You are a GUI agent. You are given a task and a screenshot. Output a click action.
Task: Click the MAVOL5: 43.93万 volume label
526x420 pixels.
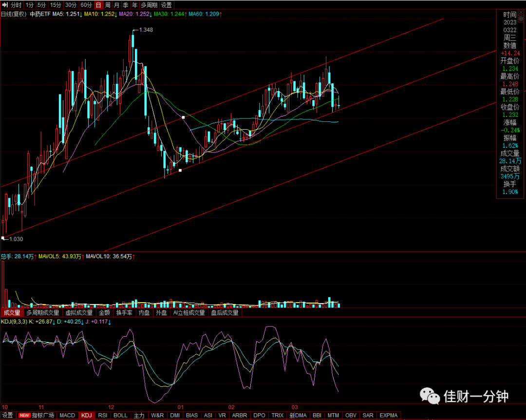pos(61,256)
